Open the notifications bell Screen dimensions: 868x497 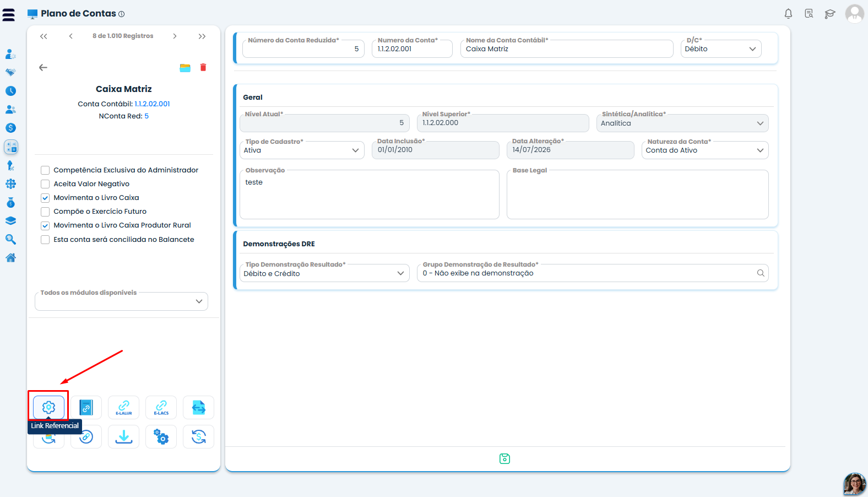pyautogui.click(x=788, y=14)
